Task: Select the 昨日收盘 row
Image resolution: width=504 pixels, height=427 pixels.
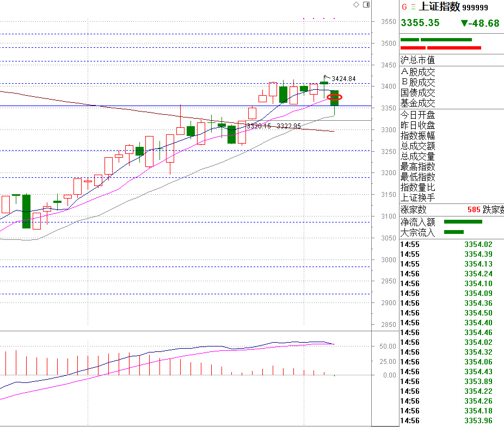Action: coord(452,125)
